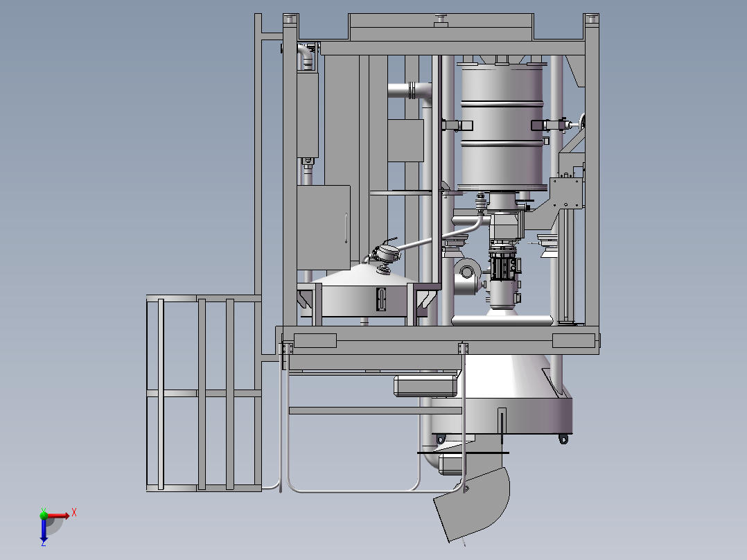Viewport: 747px width, 560px height.
Task: Select the large ribbed cylindrical drum
Action: pos(502,128)
